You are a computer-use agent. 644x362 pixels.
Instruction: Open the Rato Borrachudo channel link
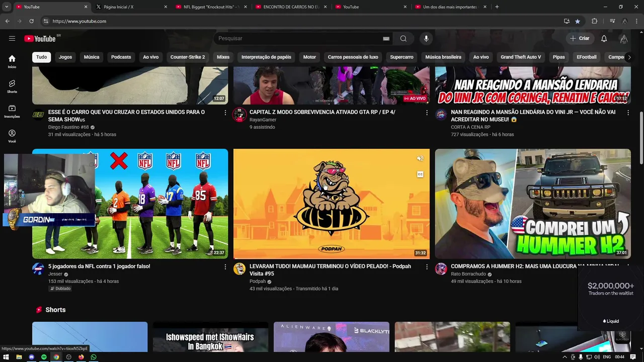pyautogui.click(x=468, y=274)
